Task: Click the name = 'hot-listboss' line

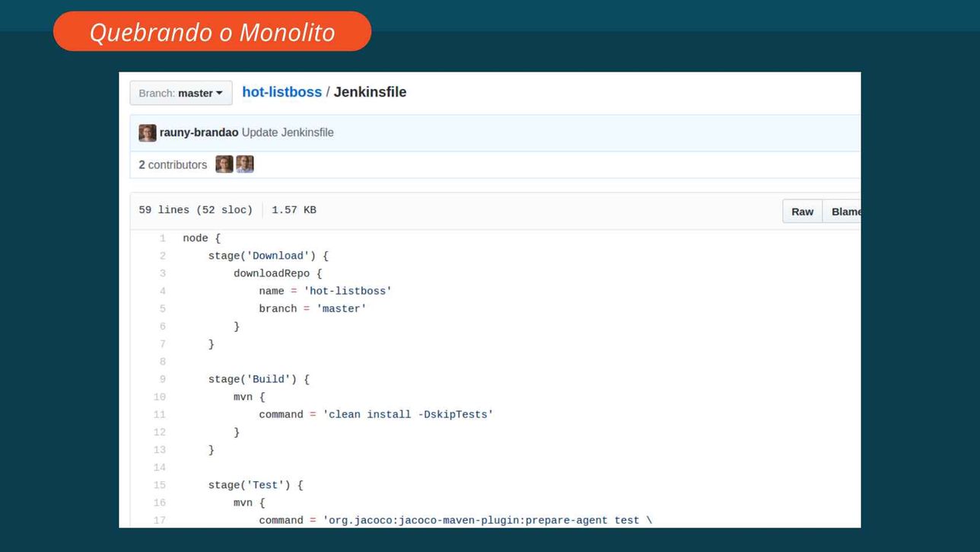Action: click(x=326, y=291)
